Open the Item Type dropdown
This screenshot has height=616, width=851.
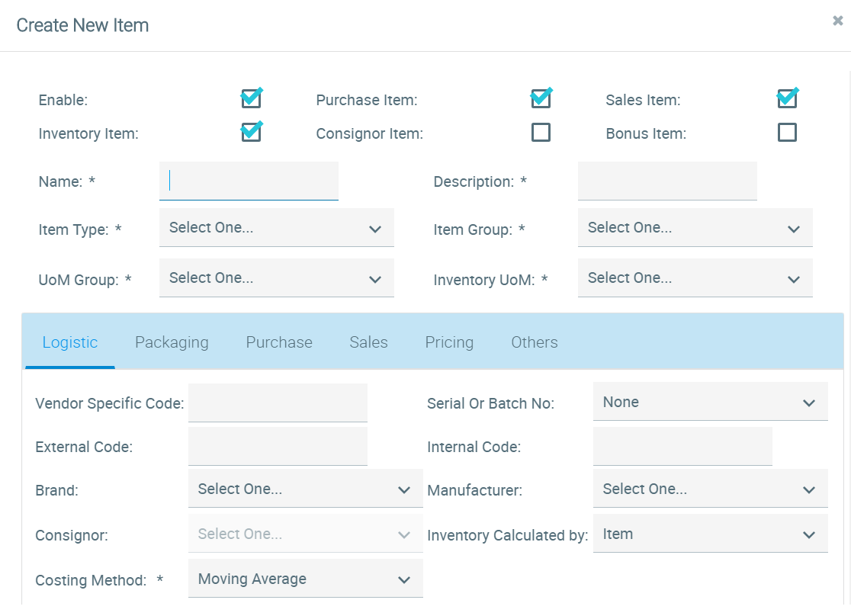pos(276,228)
